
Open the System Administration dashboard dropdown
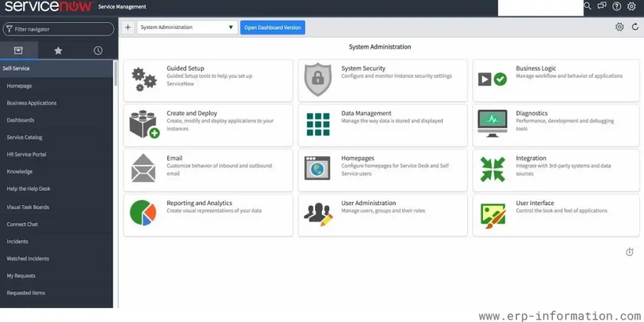187,28
